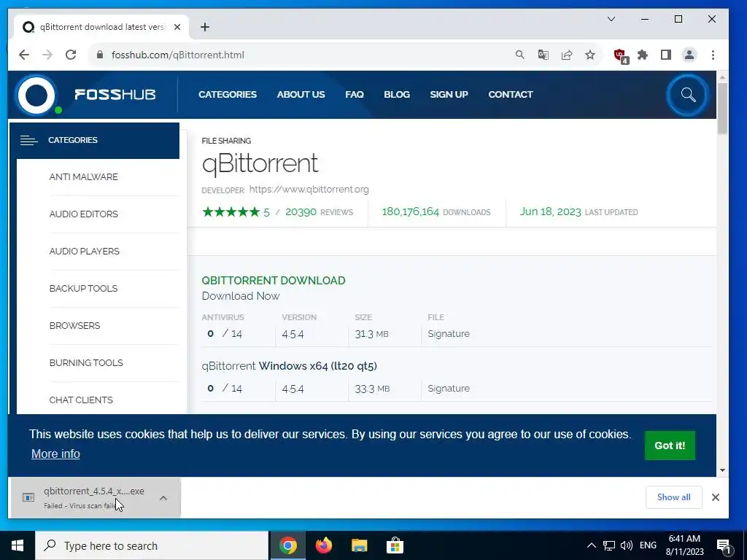
Task: Open the uBlock Origin extension icon
Action: (x=621, y=55)
